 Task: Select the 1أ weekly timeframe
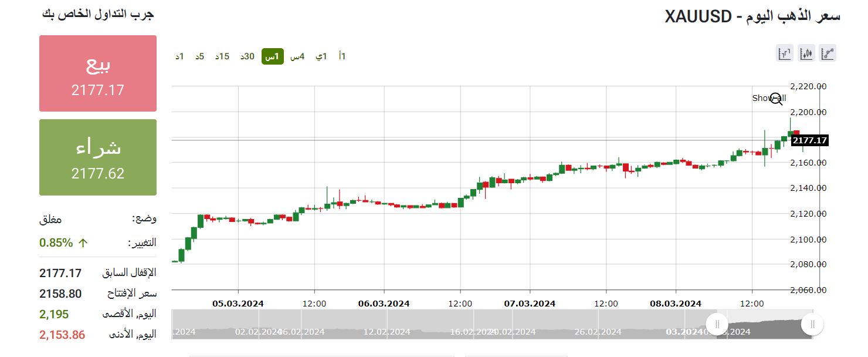[x=343, y=56]
